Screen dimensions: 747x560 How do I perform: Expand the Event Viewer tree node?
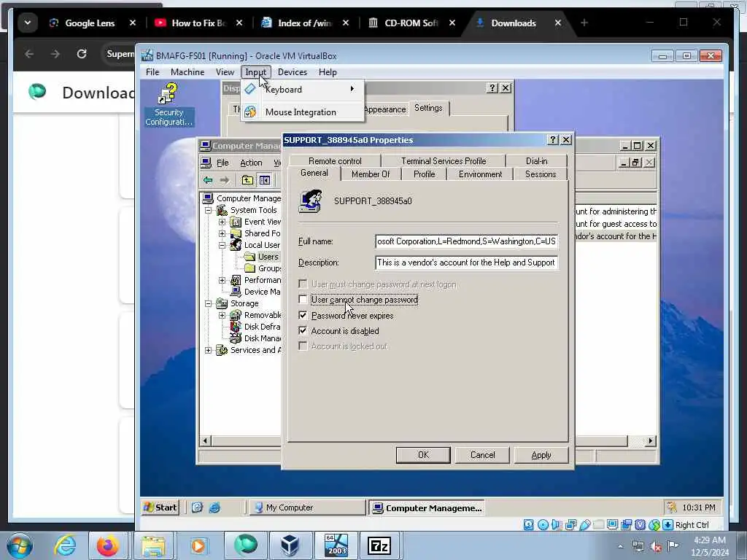[222, 222]
